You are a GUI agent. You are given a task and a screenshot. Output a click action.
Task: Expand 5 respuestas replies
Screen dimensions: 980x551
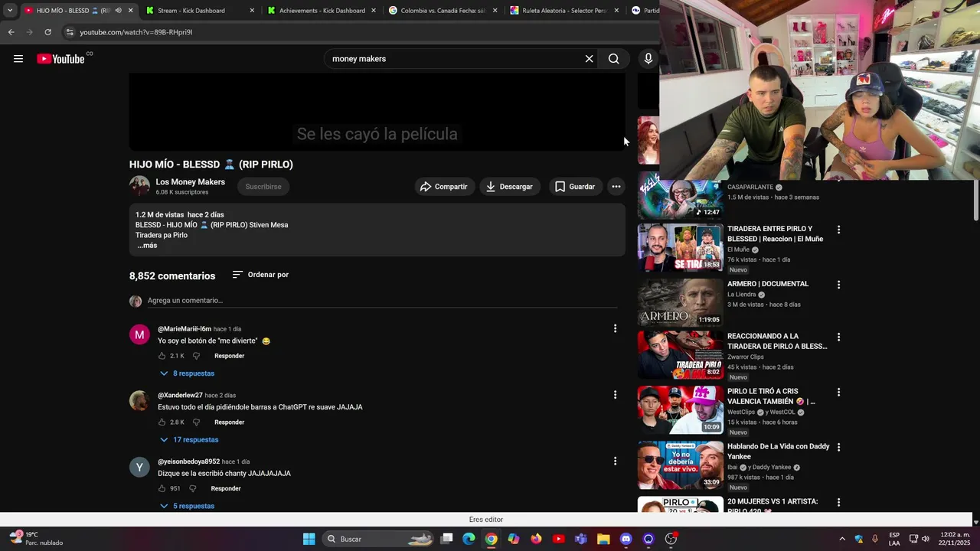[188, 506]
